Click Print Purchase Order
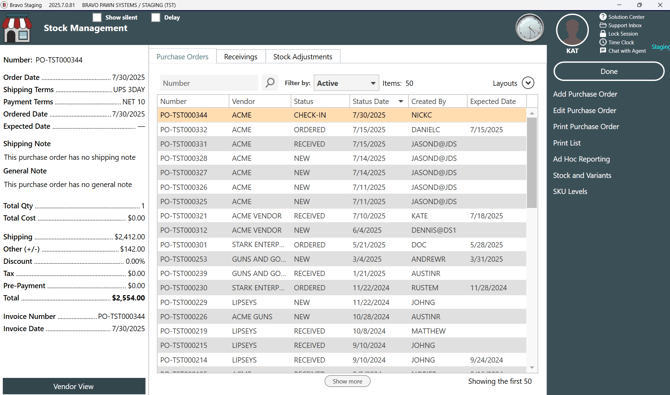The height and width of the screenshot is (395, 670). click(586, 127)
